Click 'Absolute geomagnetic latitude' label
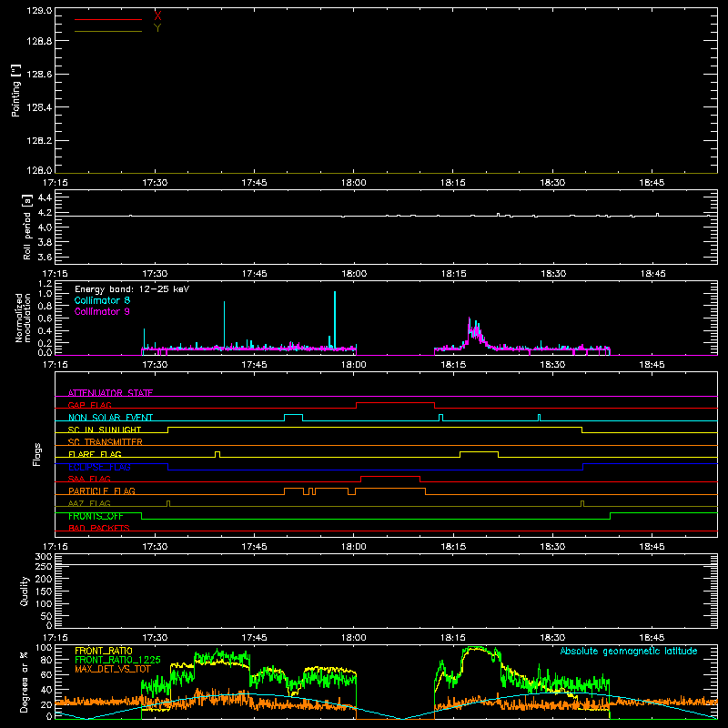The width and height of the screenshot is (728, 728). tap(629, 651)
